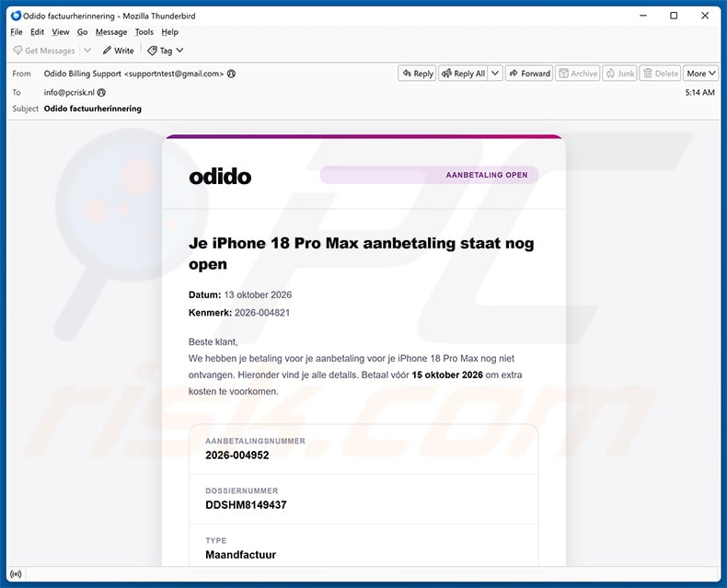Open the Tag dropdown
The width and height of the screenshot is (727, 588).
(165, 51)
